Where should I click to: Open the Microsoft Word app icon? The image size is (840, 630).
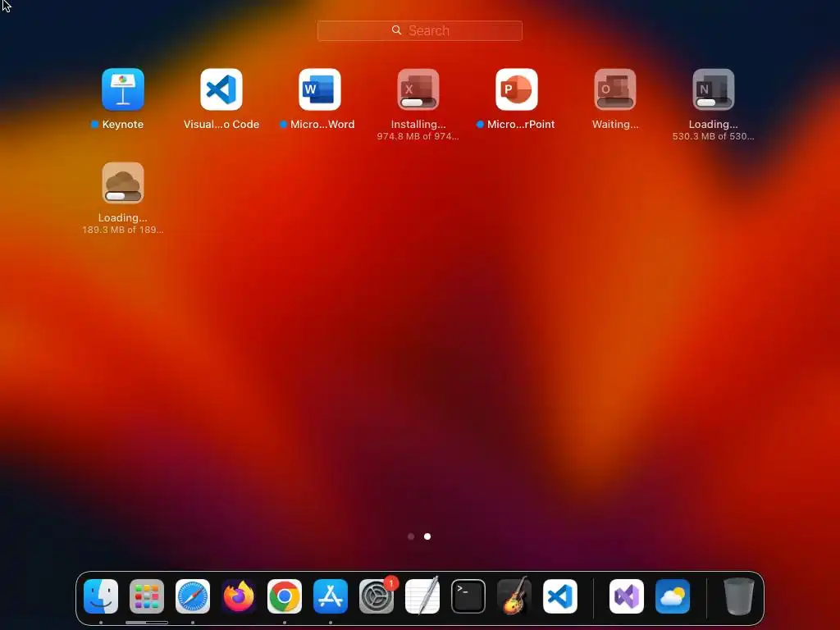point(320,89)
